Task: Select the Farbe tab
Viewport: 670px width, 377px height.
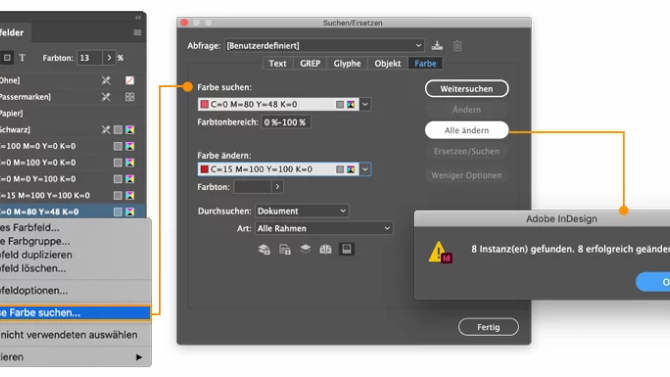Action: [x=426, y=64]
